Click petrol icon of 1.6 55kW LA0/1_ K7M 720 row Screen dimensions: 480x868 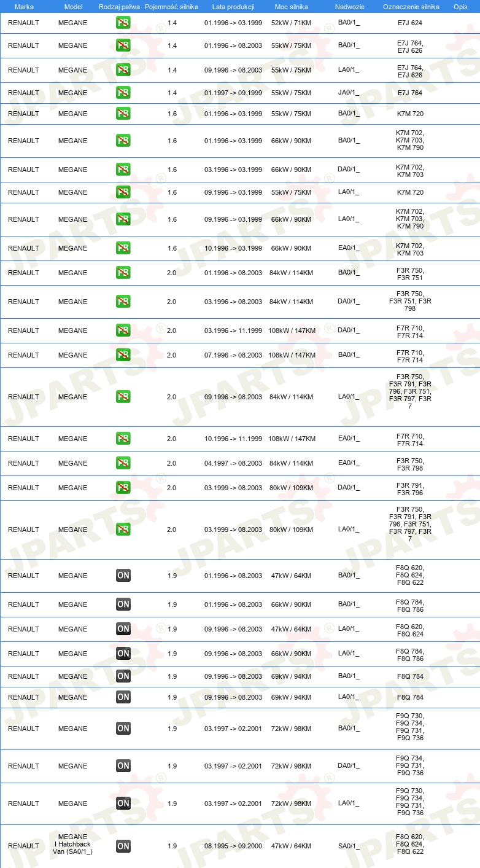point(123,192)
